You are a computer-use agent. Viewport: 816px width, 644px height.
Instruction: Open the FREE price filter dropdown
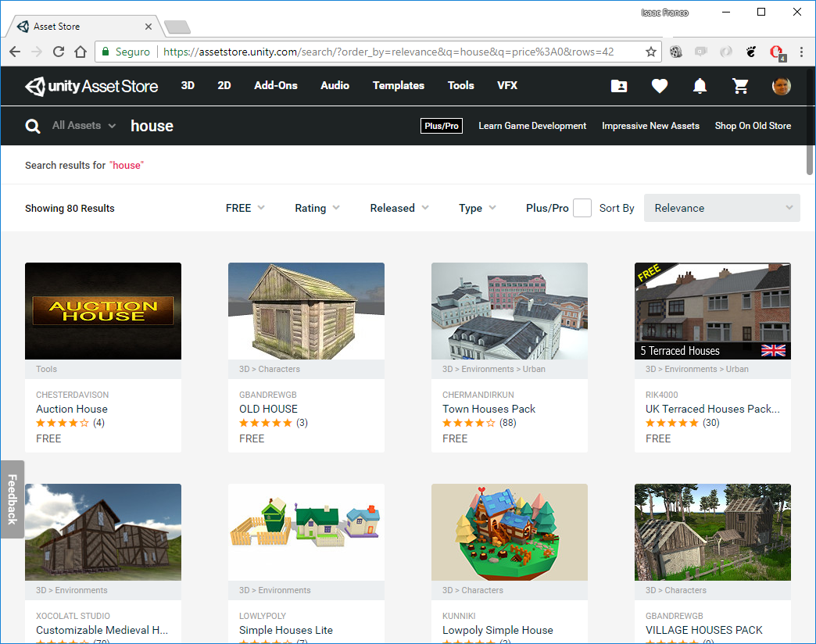tap(245, 208)
